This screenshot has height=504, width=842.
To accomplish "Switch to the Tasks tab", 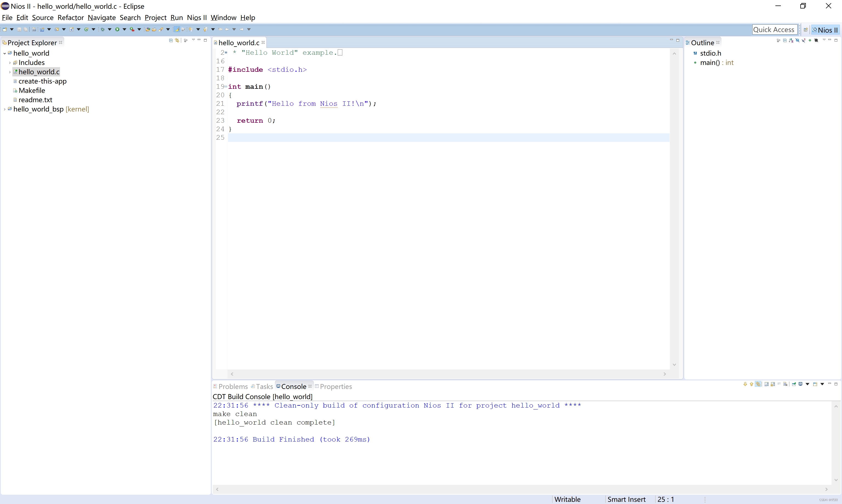I will pyautogui.click(x=262, y=386).
